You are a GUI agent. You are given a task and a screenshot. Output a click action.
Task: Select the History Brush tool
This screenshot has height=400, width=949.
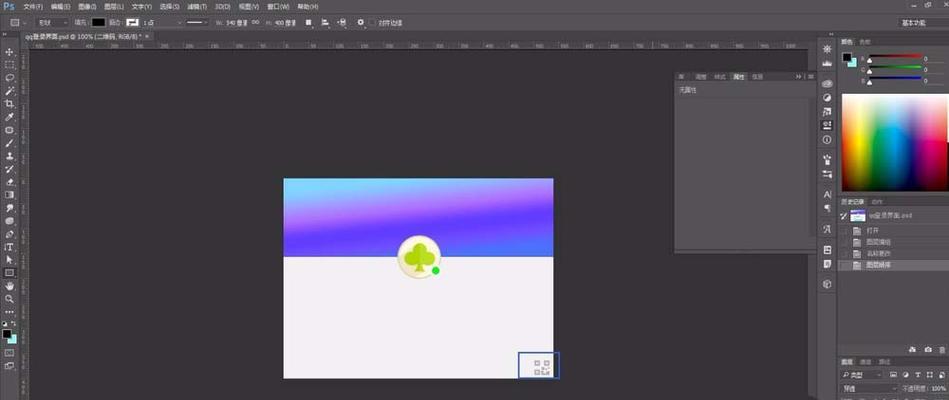coord(9,169)
